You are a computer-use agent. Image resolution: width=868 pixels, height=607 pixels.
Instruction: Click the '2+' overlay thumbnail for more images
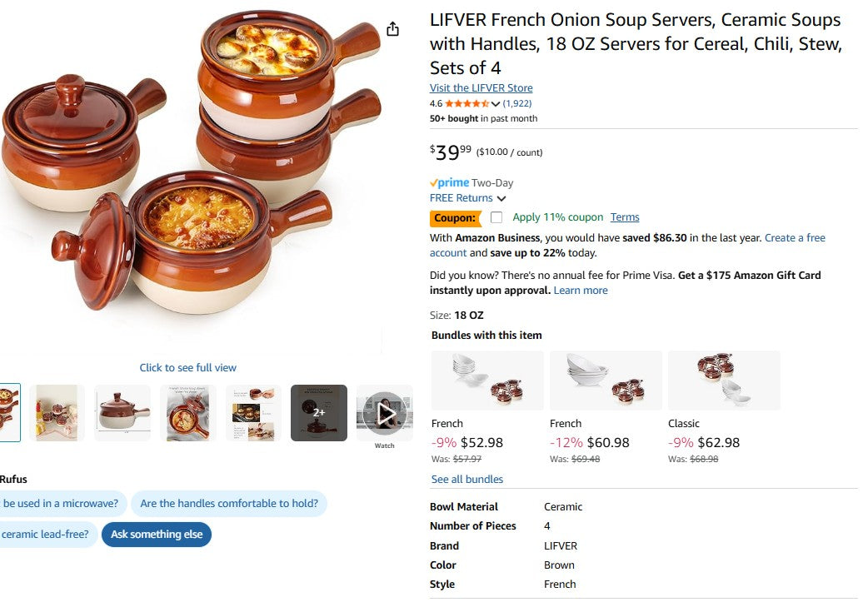pyautogui.click(x=318, y=412)
